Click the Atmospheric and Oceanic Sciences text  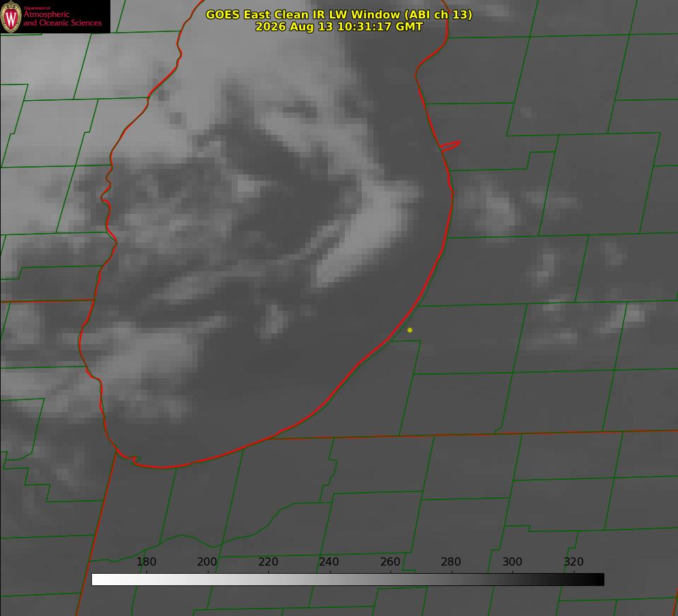pos(62,18)
